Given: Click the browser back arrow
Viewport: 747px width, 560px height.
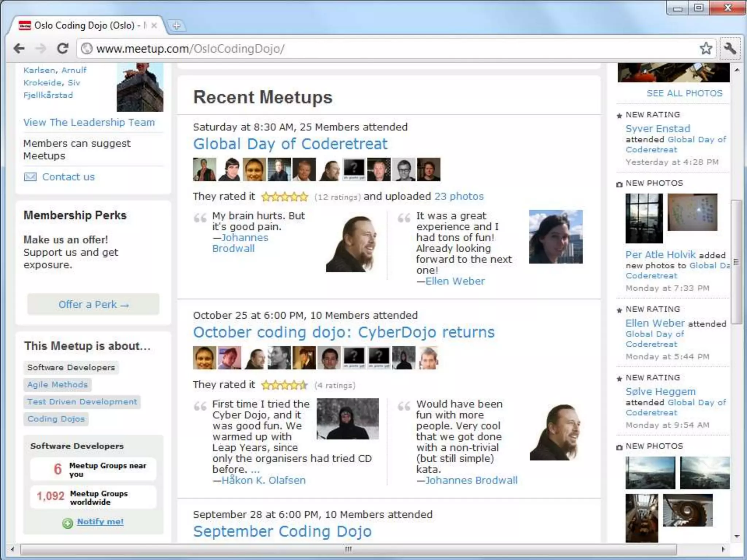Looking at the screenshot, I should click(x=19, y=48).
